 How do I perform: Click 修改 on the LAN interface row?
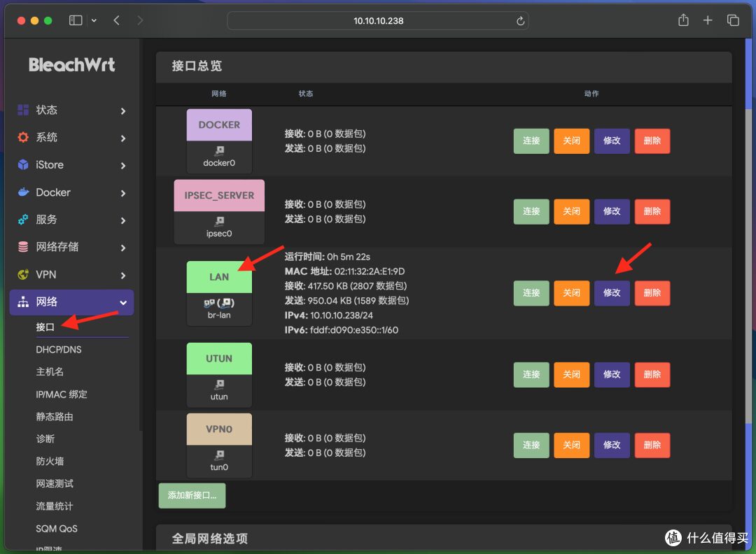click(x=612, y=293)
